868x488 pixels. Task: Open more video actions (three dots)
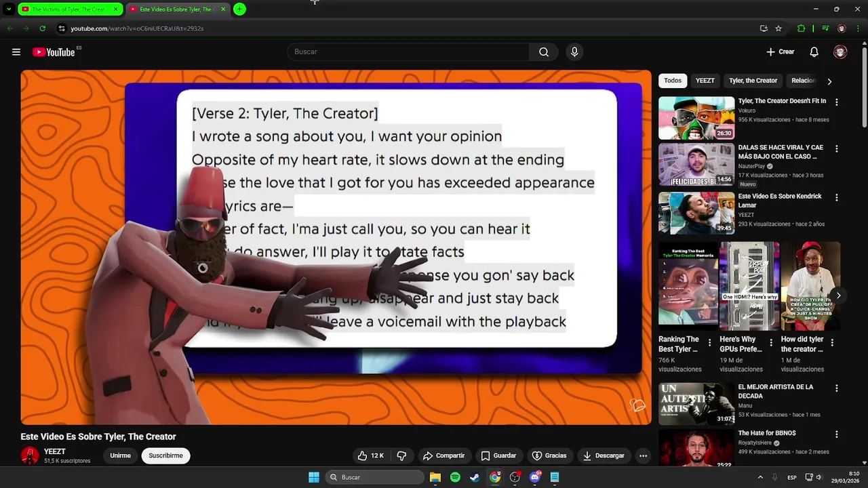pyautogui.click(x=643, y=455)
